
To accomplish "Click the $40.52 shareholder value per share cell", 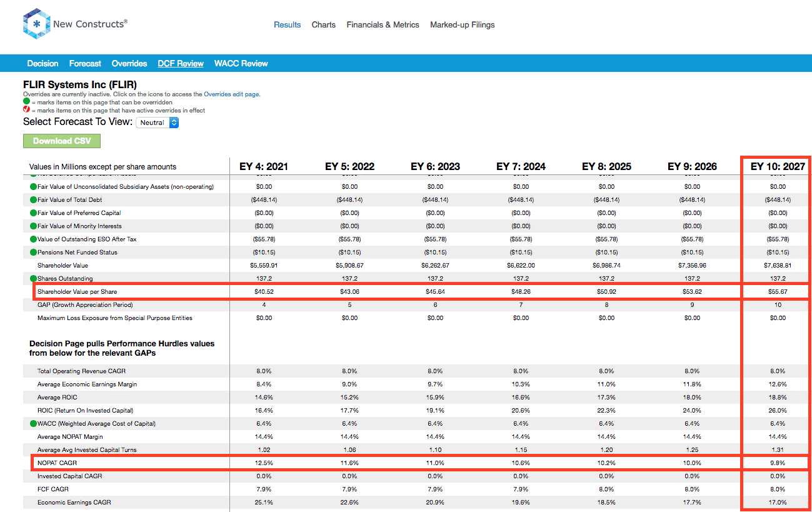I will pyautogui.click(x=264, y=292).
